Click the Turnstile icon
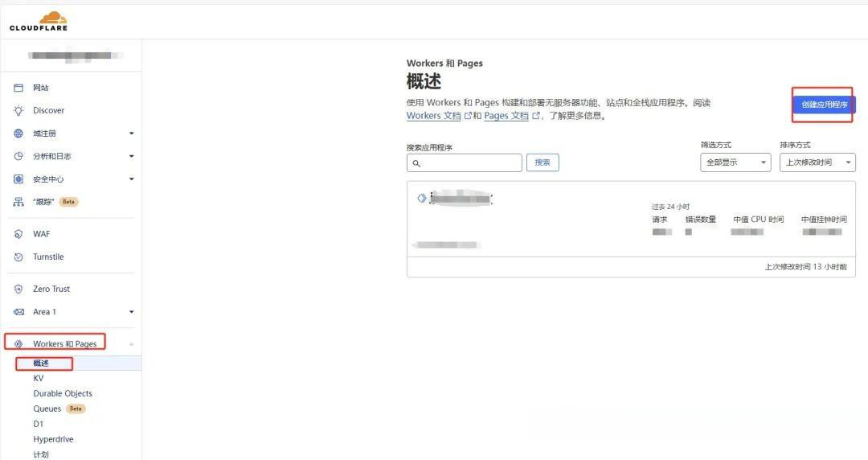868x460 pixels. (18, 257)
